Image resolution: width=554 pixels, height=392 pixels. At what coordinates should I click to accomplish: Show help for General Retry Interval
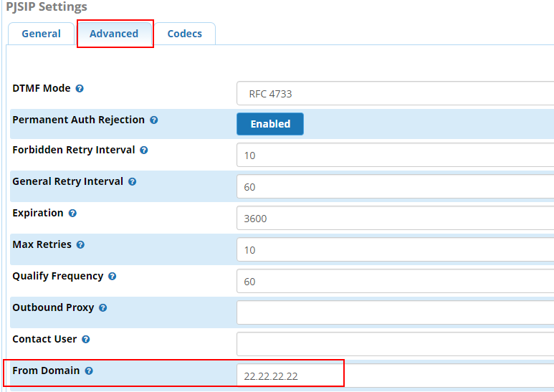click(133, 182)
